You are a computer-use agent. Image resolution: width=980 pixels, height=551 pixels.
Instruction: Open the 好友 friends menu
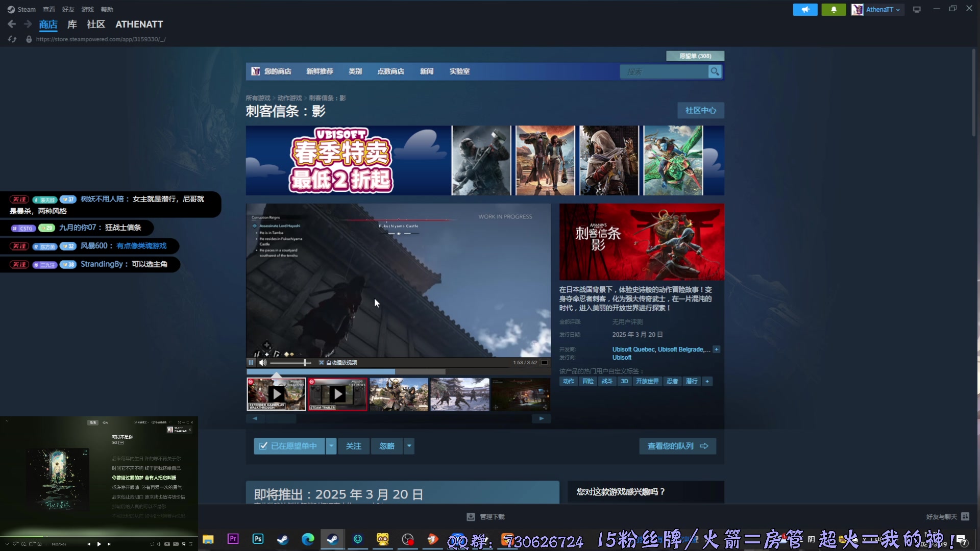click(x=68, y=9)
